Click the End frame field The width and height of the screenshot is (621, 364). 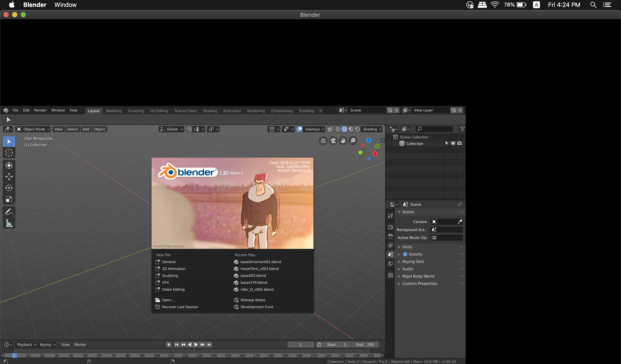365,345
